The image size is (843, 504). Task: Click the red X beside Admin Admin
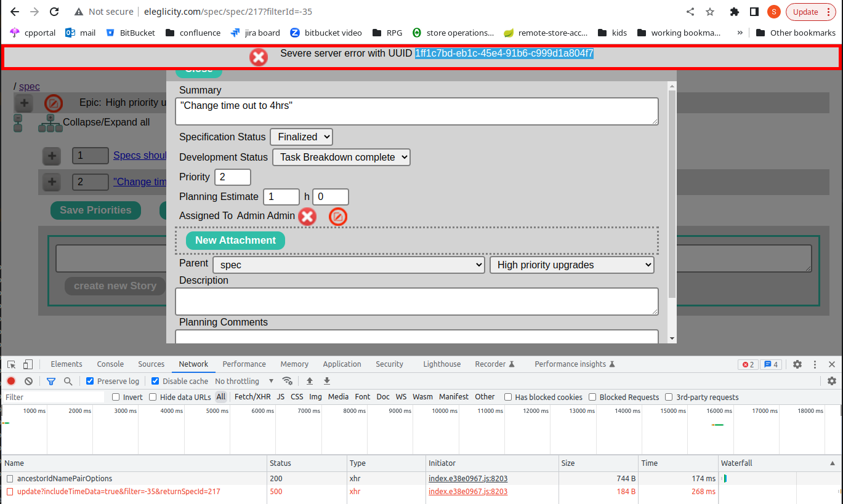(307, 217)
